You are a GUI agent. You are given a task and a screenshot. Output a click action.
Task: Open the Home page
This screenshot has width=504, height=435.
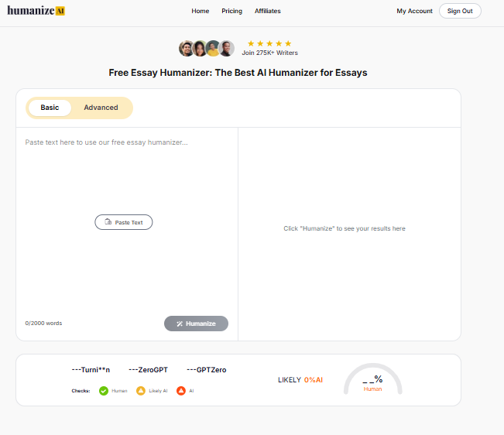pyautogui.click(x=201, y=11)
